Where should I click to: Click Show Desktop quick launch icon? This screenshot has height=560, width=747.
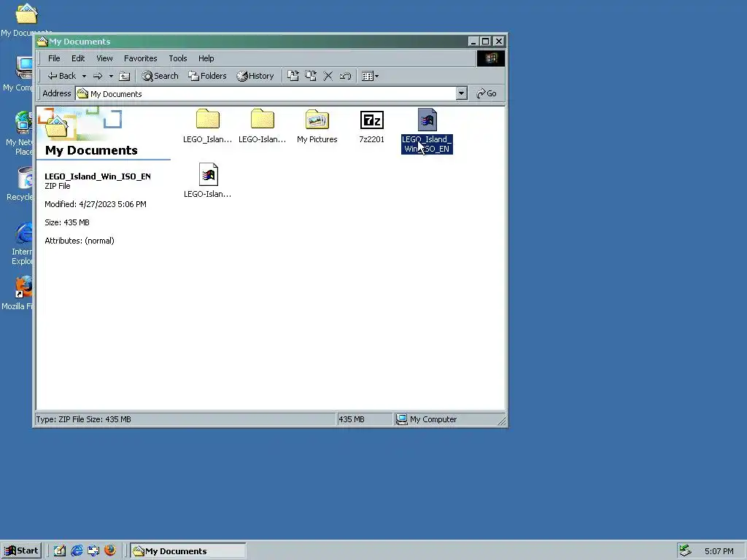[60, 551]
